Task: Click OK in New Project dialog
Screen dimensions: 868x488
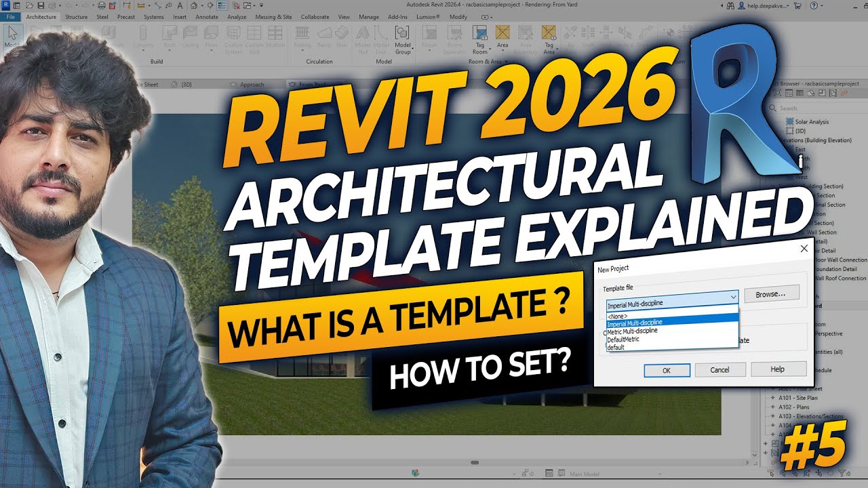Action: click(x=667, y=370)
